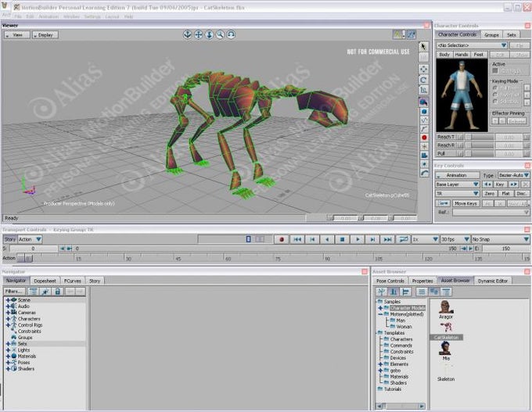Click the previous key button in Key Controls
The image size is (532, 412).
coord(487,185)
